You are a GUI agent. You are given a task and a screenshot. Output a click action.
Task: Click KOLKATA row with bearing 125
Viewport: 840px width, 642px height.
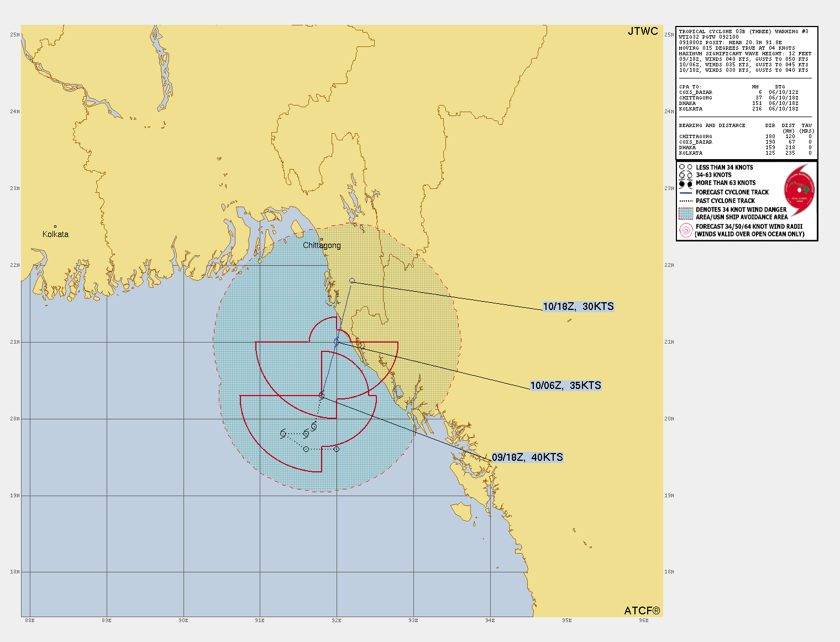tap(745, 153)
